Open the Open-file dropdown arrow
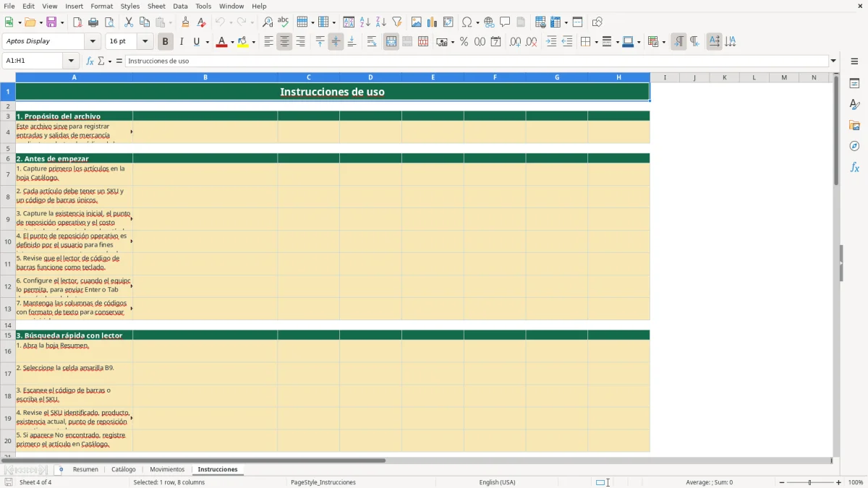 [x=40, y=22]
